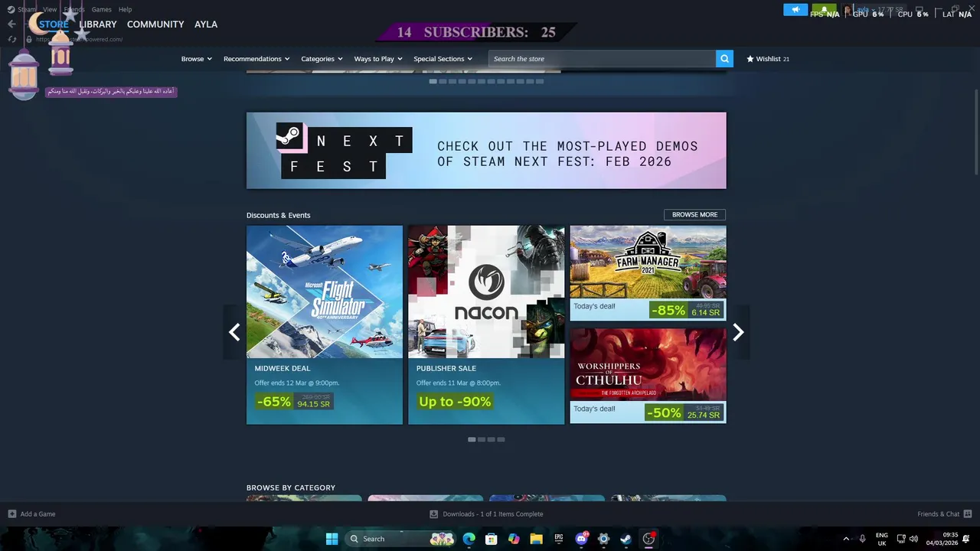Launch Microsoft Edge from taskbar

pyautogui.click(x=469, y=539)
